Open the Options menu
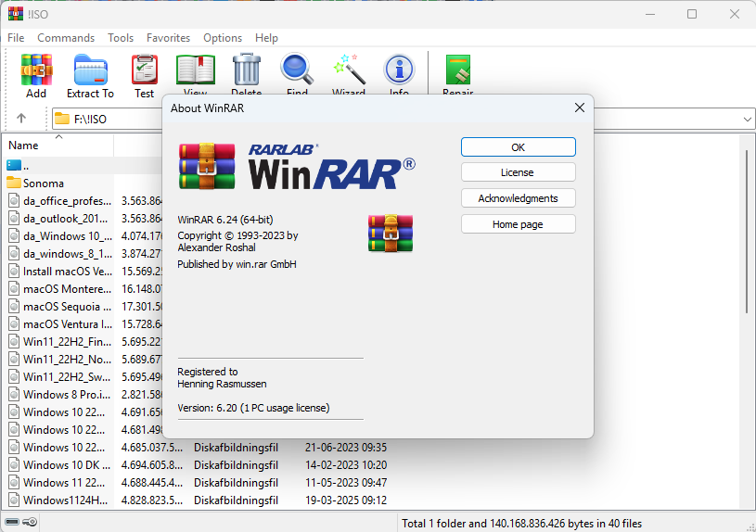The width and height of the screenshot is (756, 532). click(x=223, y=38)
